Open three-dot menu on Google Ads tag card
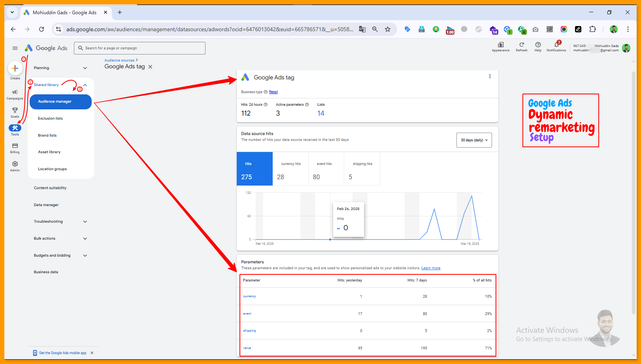This screenshot has height=364, width=641. 490,77
